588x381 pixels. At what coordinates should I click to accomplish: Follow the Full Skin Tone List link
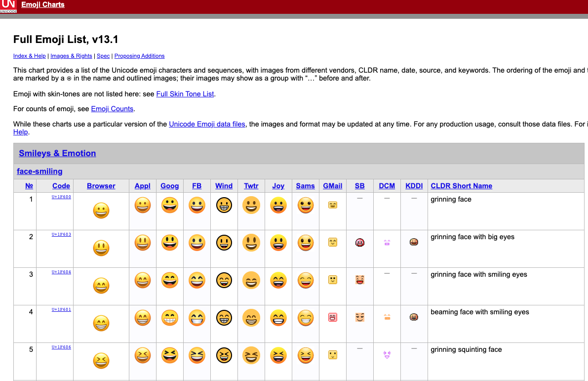pos(185,94)
